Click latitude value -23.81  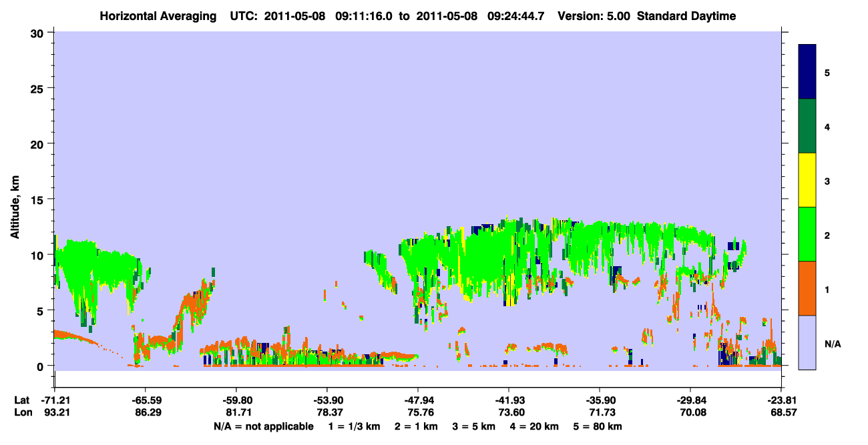pyautogui.click(x=781, y=400)
